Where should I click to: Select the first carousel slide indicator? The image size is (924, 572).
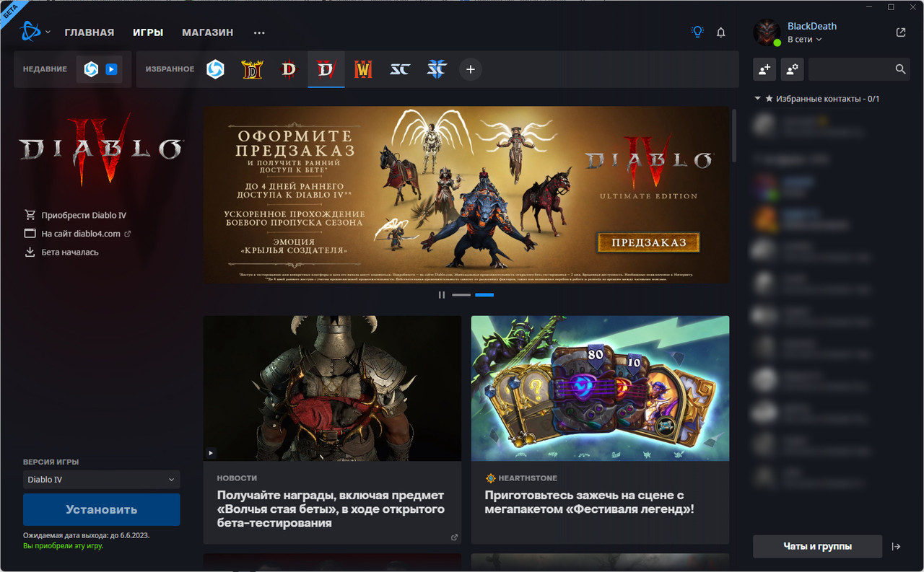point(461,295)
